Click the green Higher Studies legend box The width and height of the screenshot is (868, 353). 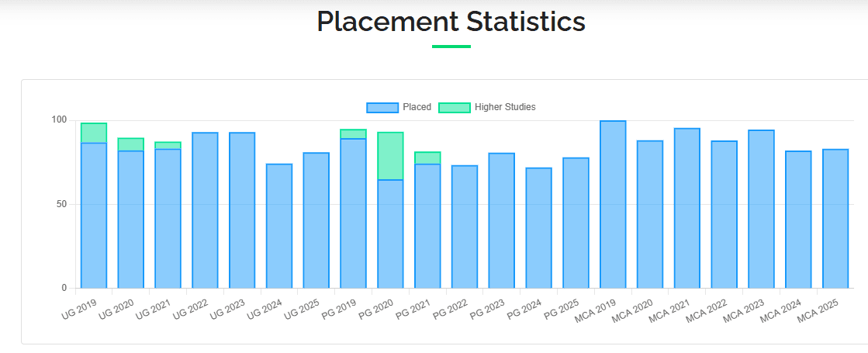pos(455,107)
